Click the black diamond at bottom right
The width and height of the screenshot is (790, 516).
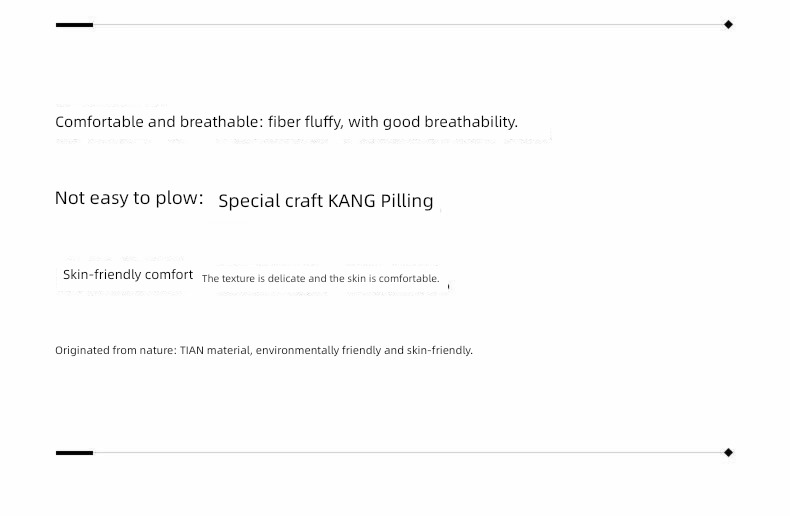coord(728,453)
